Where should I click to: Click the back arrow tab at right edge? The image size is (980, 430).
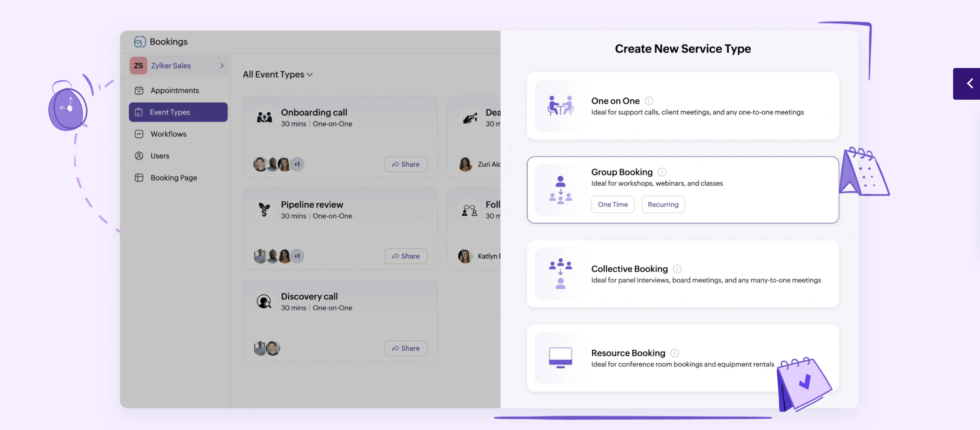[967, 84]
